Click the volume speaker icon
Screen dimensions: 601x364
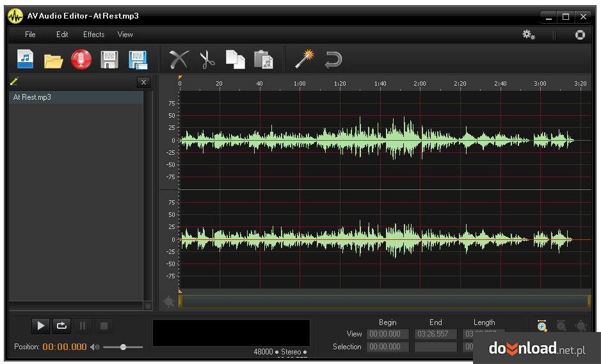point(95,347)
